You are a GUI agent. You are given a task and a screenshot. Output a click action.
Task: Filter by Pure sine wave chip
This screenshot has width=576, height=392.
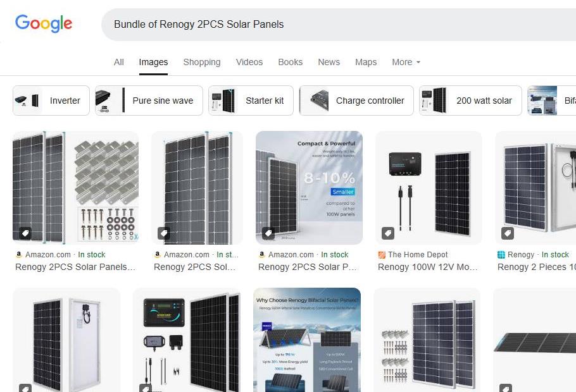149,101
